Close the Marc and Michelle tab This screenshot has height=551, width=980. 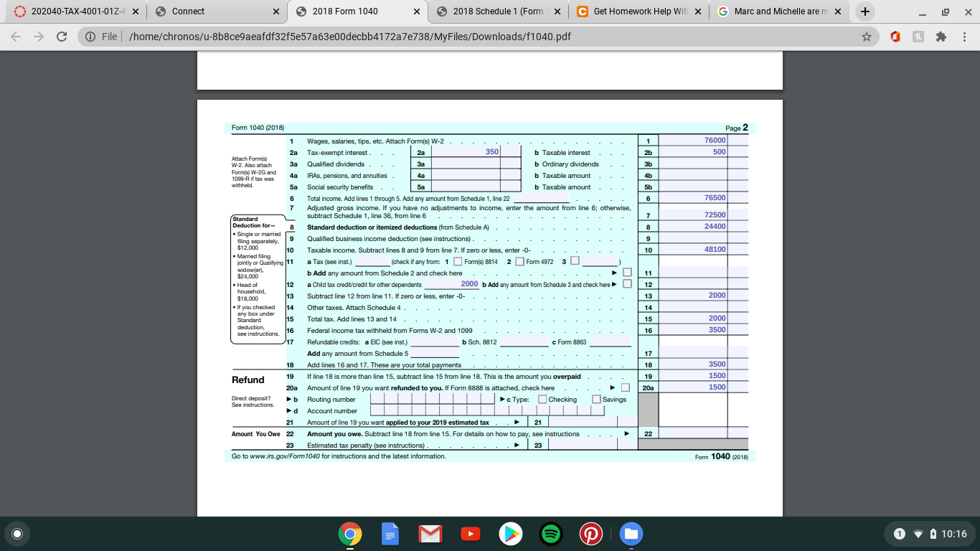(x=838, y=11)
